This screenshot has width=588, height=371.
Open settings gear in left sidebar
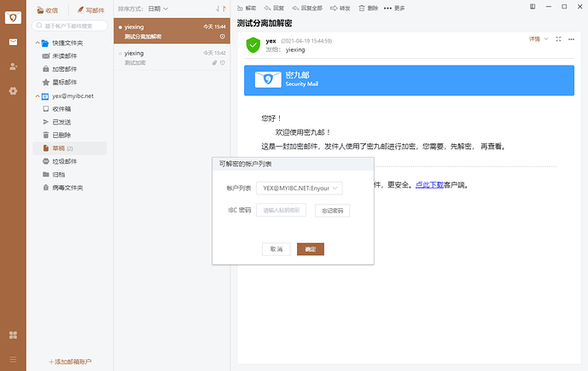(13, 91)
